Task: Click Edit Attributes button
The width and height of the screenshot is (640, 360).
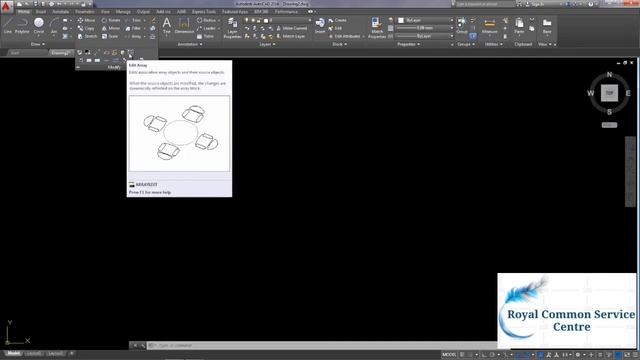Action: (344, 36)
